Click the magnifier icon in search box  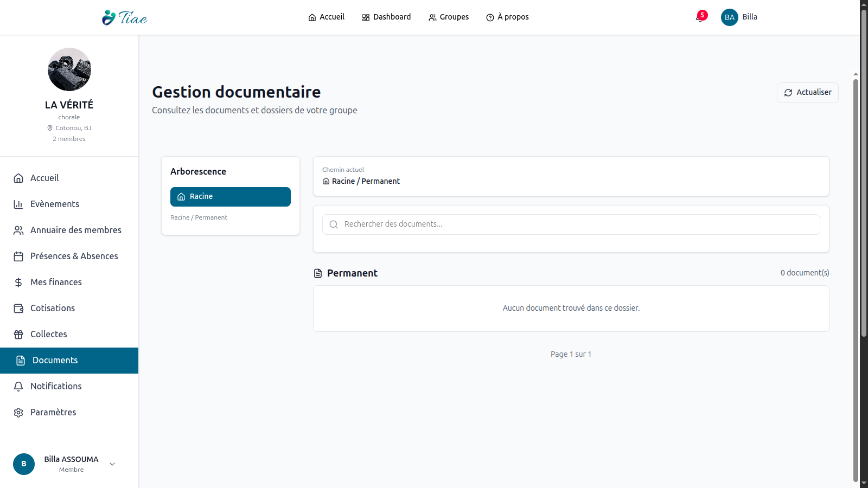[334, 224]
